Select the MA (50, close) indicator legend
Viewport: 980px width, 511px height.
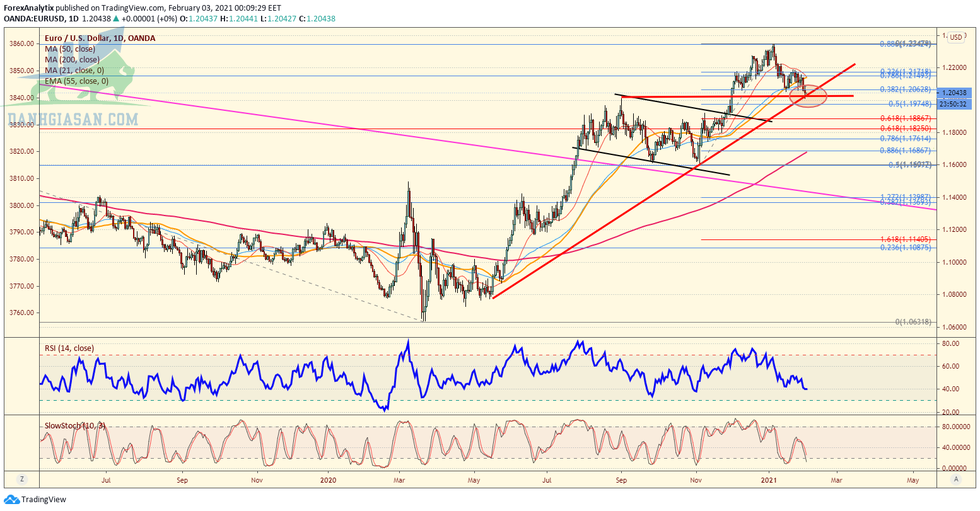click(70, 49)
